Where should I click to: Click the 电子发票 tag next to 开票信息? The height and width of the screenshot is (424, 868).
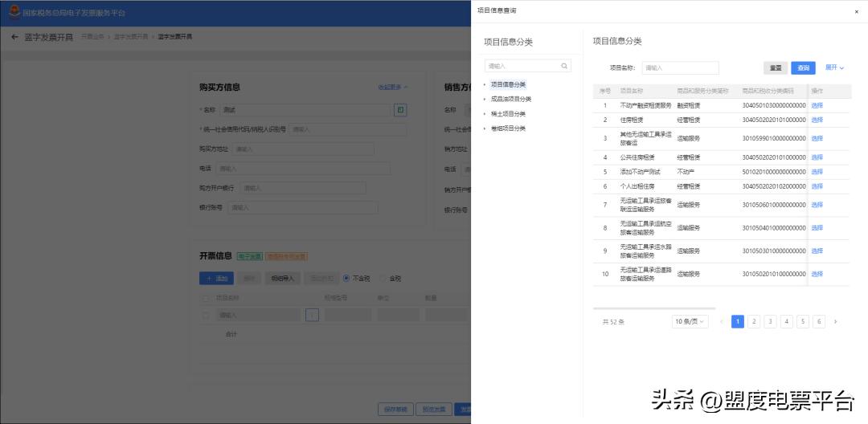[250, 257]
